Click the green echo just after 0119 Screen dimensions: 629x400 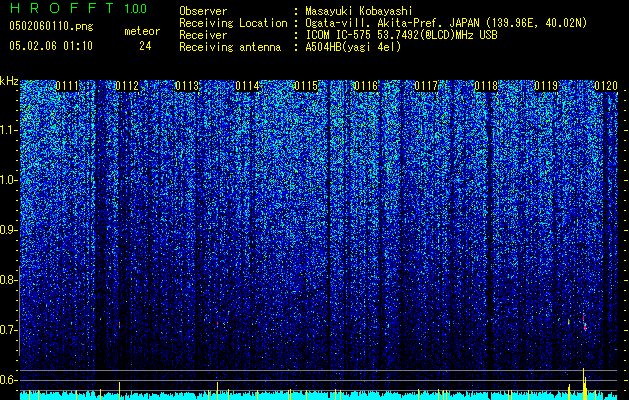click(x=569, y=322)
